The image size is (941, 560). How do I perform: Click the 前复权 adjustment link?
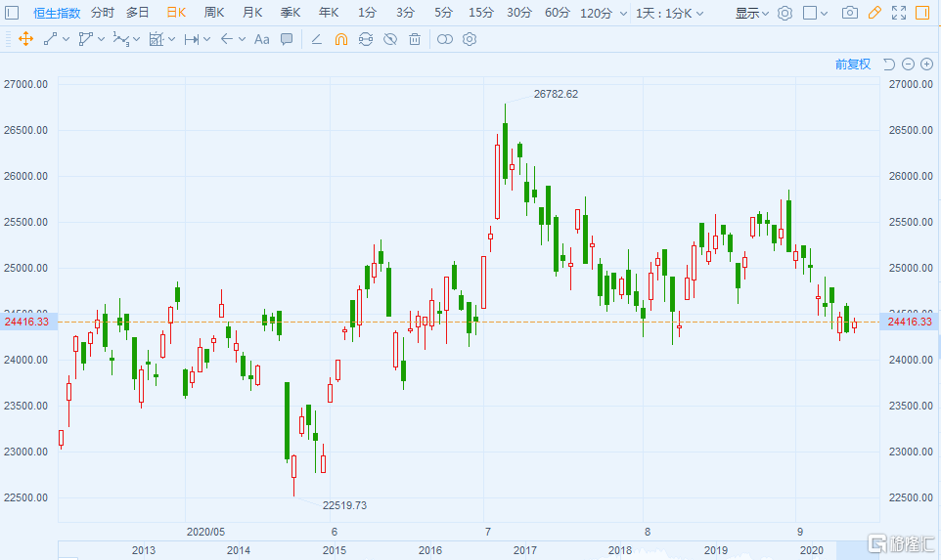(852, 65)
